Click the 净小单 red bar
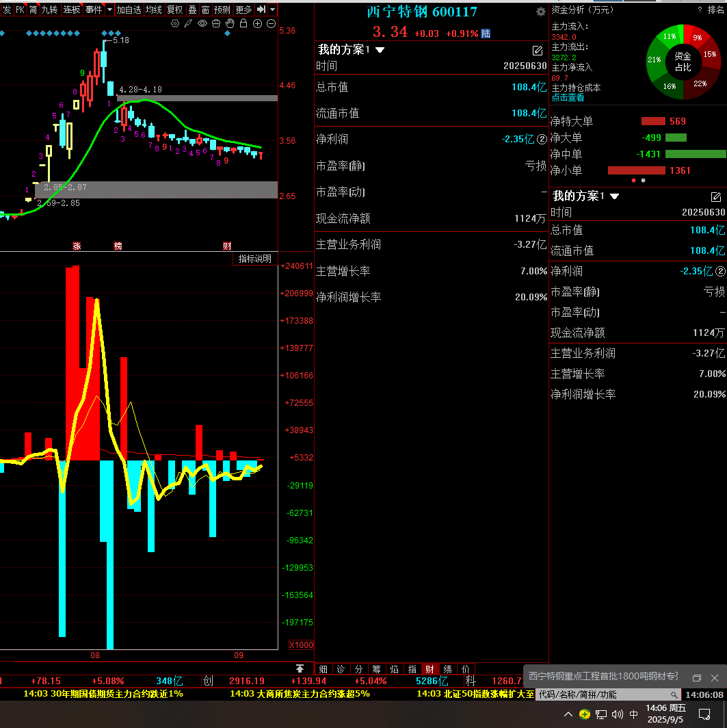 [637, 170]
